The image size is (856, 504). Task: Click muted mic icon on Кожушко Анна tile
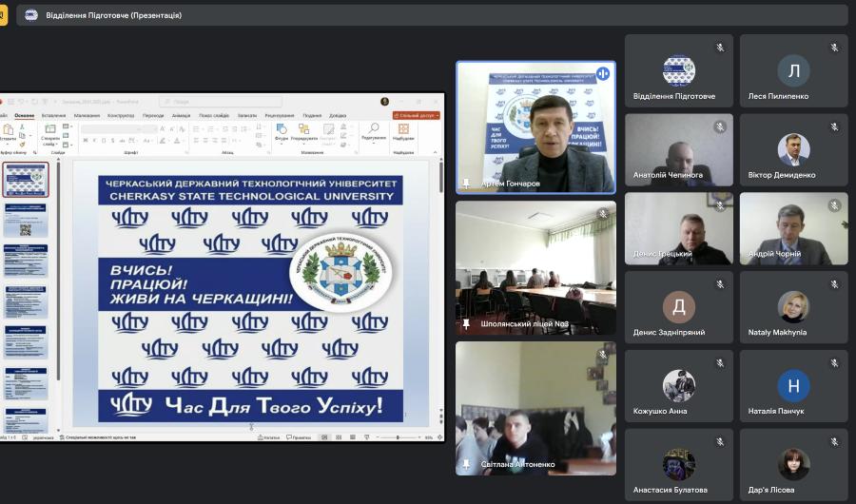(x=720, y=362)
